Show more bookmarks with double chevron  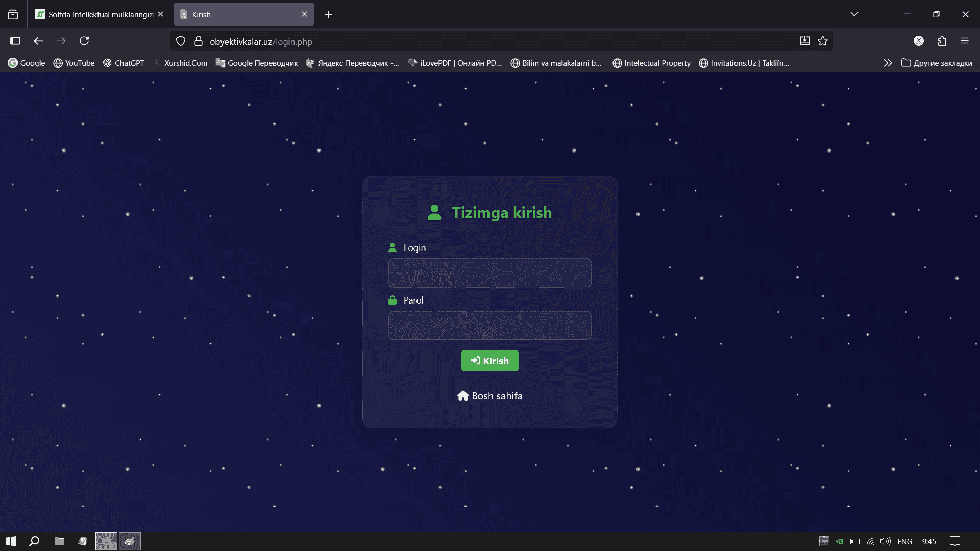[x=888, y=63]
